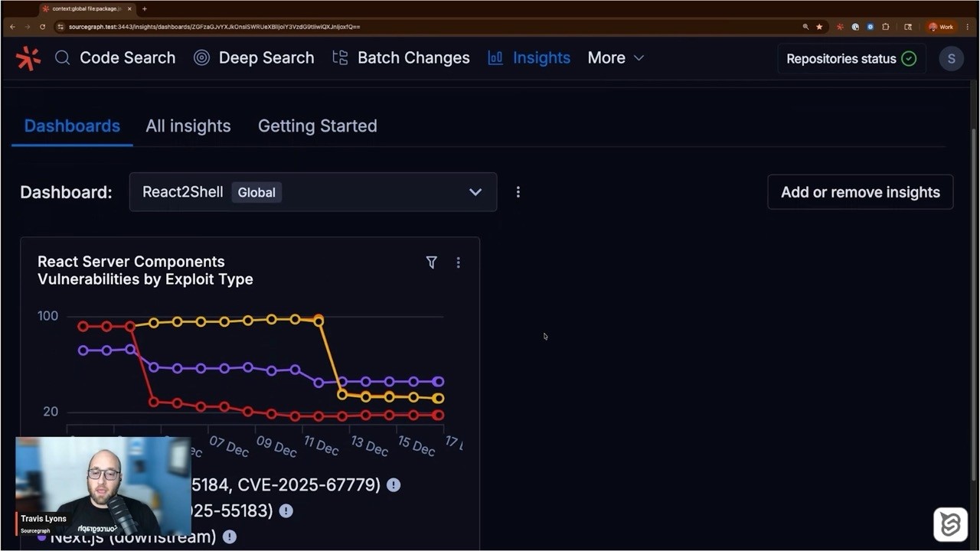Close the context:global browser tab
980x551 pixels.
(x=131, y=8)
